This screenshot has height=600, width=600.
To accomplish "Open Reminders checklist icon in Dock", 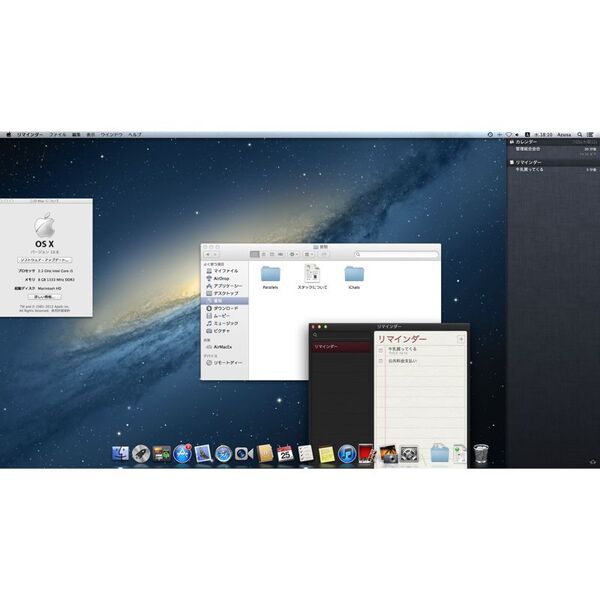I will click(306, 454).
